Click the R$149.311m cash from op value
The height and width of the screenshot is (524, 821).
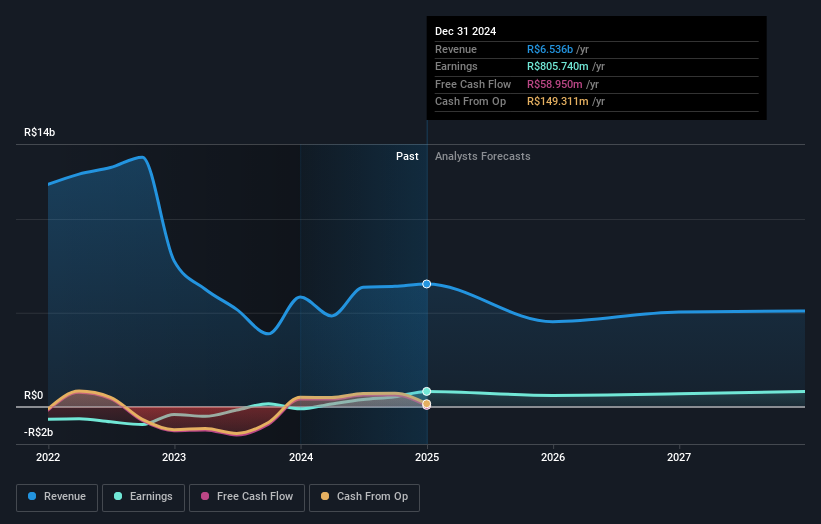pos(558,102)
